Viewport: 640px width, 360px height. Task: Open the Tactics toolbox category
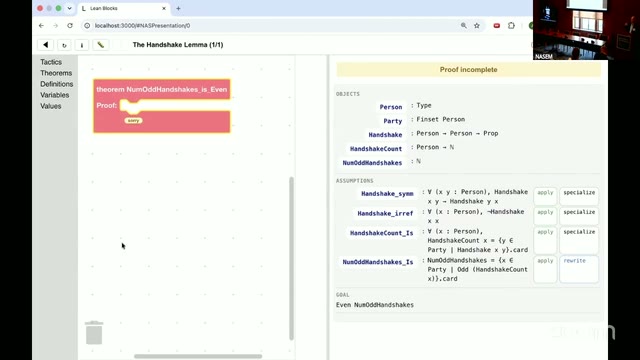(x=51, y=62)
